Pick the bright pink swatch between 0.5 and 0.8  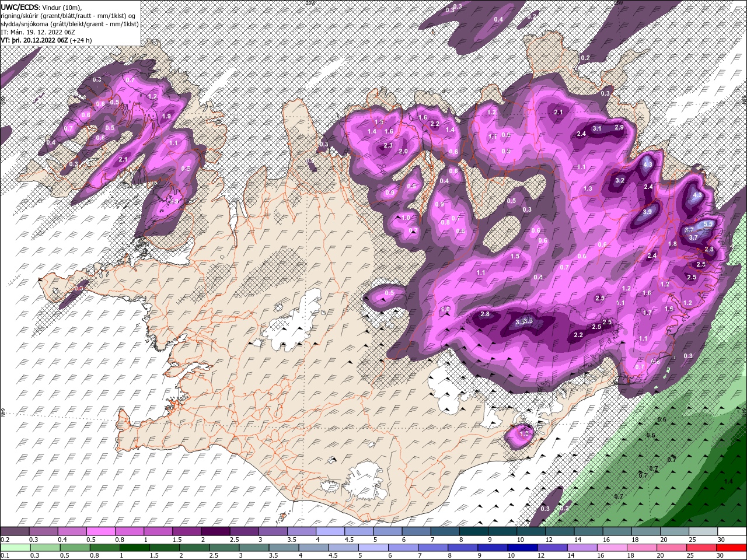click(100, 531)
